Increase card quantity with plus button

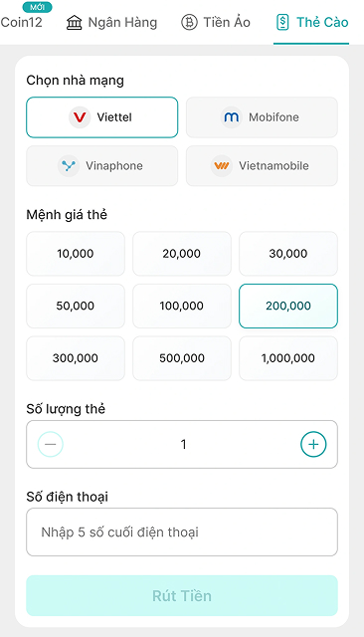pyautogui.click(x=313, y=444)
